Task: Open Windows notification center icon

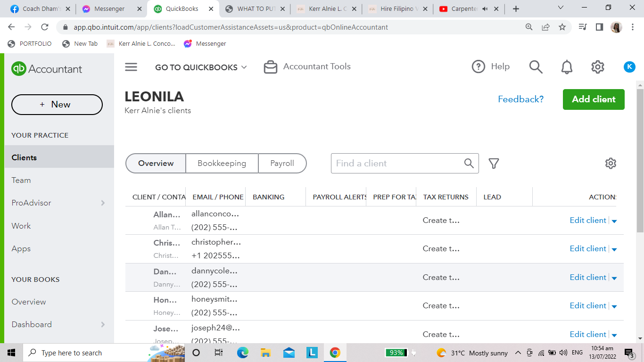Action: tap(629, 353)
